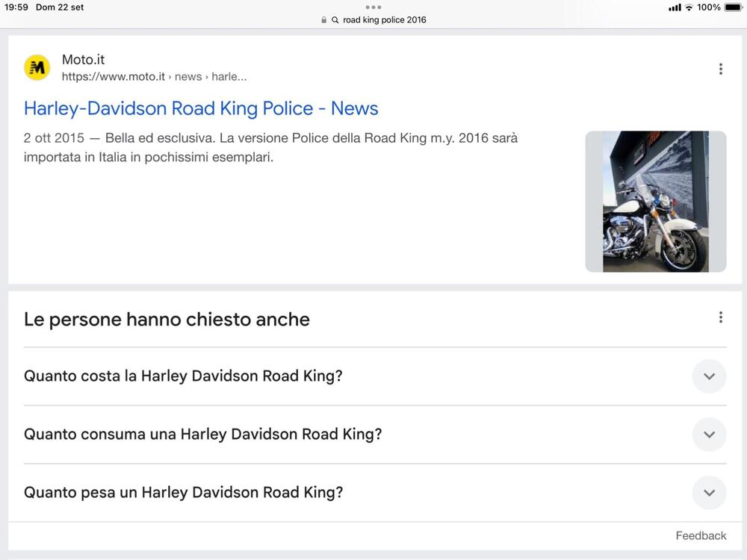The height and width of the screenshot is (560, 747).
Task: Open the Road King motorcycle thumbnail image
Action: point(655,202)
